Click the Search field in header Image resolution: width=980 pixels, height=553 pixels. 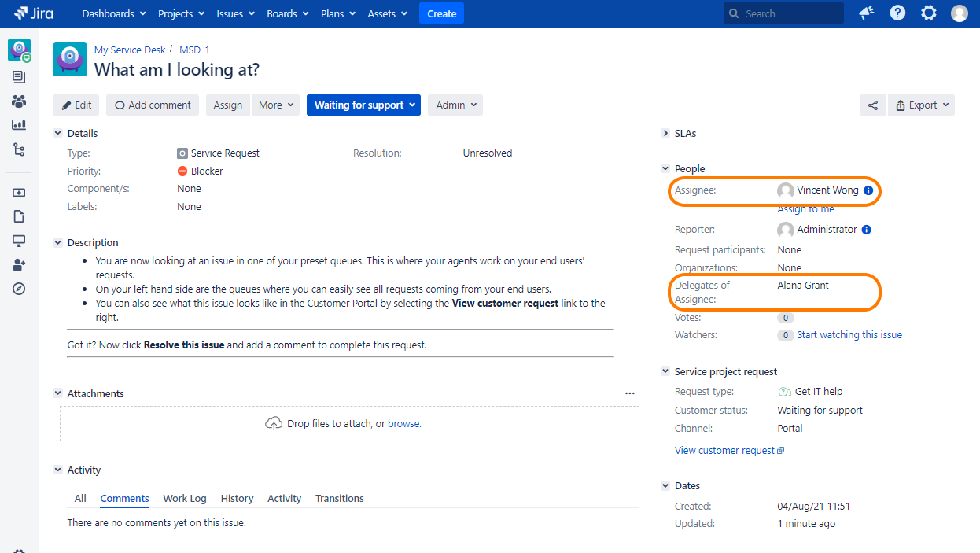pos(783,13)
